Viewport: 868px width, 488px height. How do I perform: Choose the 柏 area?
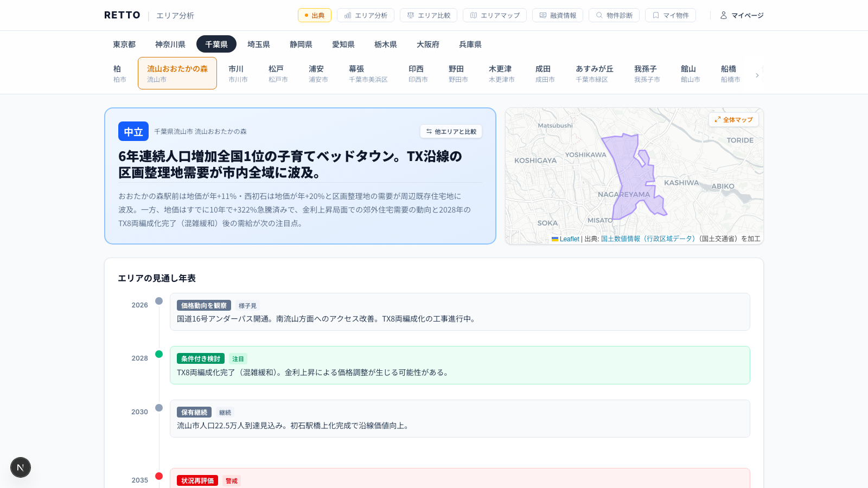point(120,73)
